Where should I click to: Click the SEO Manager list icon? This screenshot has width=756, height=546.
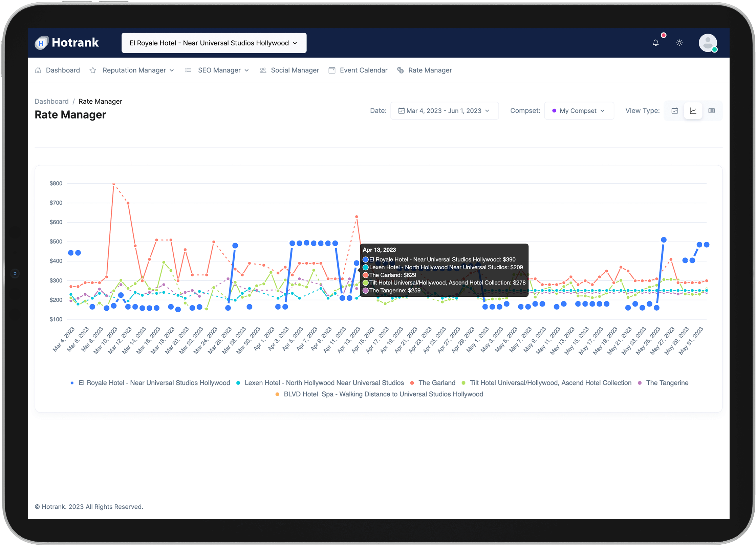pos(188,70)
